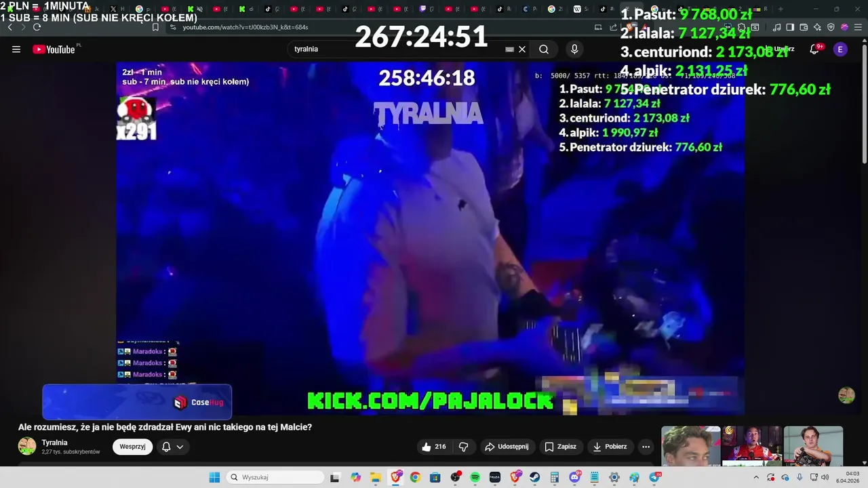Click the taskbar Wyszukaj search box
This screenshot has height=488, width=868.
(275, 477)
